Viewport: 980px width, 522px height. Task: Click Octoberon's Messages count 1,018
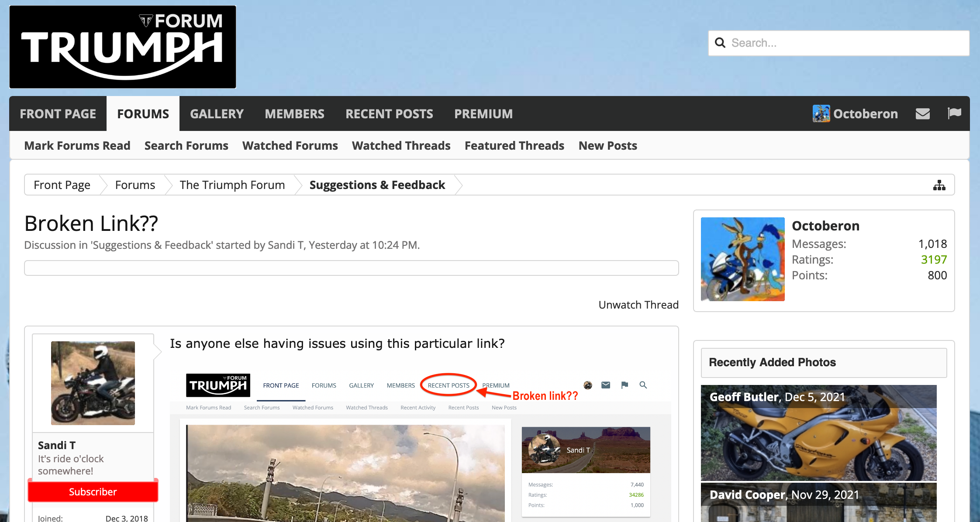click(x=932, y=244)
